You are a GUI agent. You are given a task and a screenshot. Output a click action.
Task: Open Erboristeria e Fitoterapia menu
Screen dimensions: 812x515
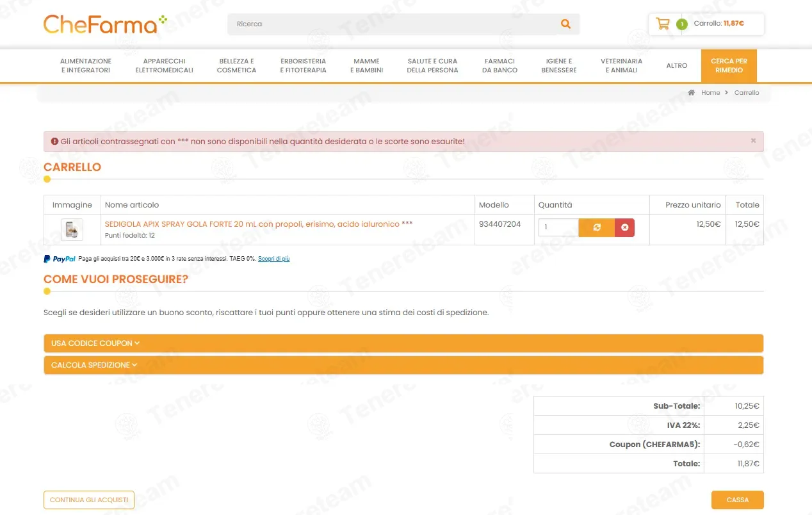click(303, 66)
